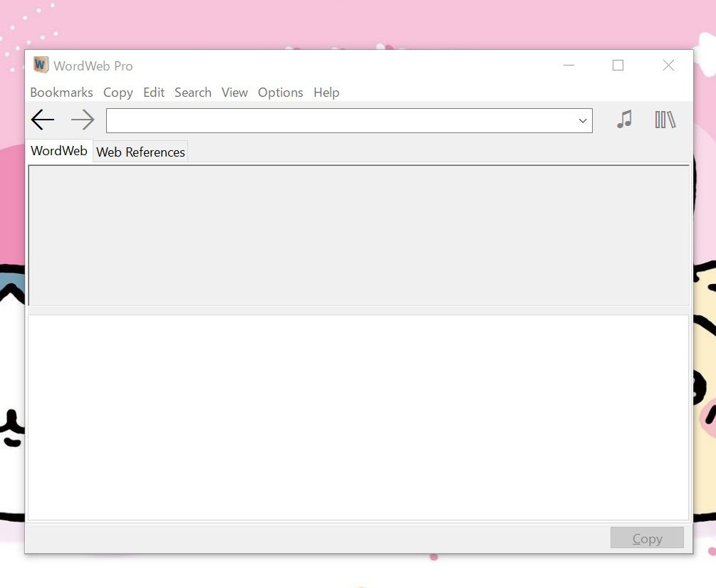Switch to the WordWeb tab
716x588 pixels.
[59, 151]
